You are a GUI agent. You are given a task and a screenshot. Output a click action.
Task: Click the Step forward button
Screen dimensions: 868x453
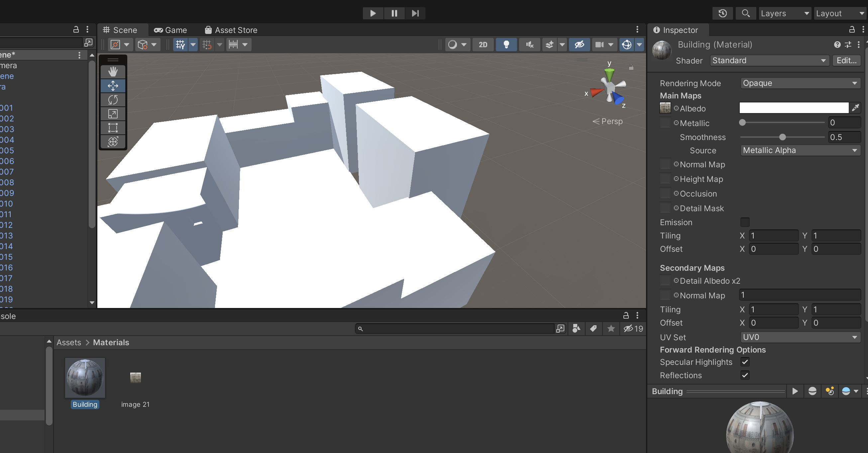click(415, 13)
